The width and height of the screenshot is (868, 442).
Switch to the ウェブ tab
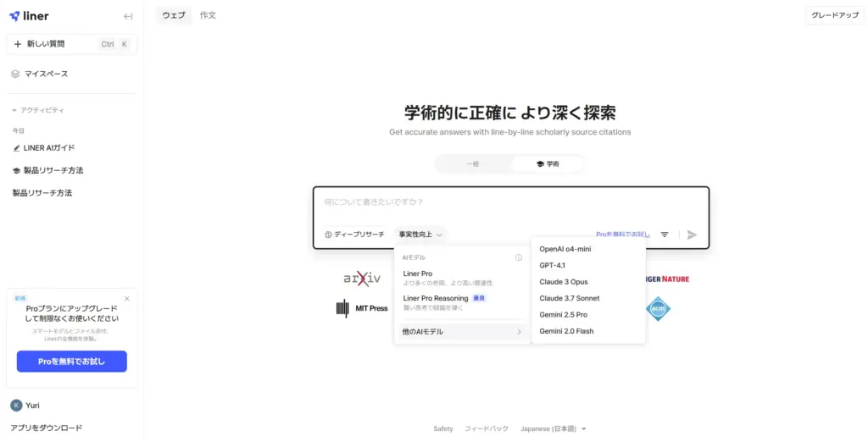pos(174,15)
